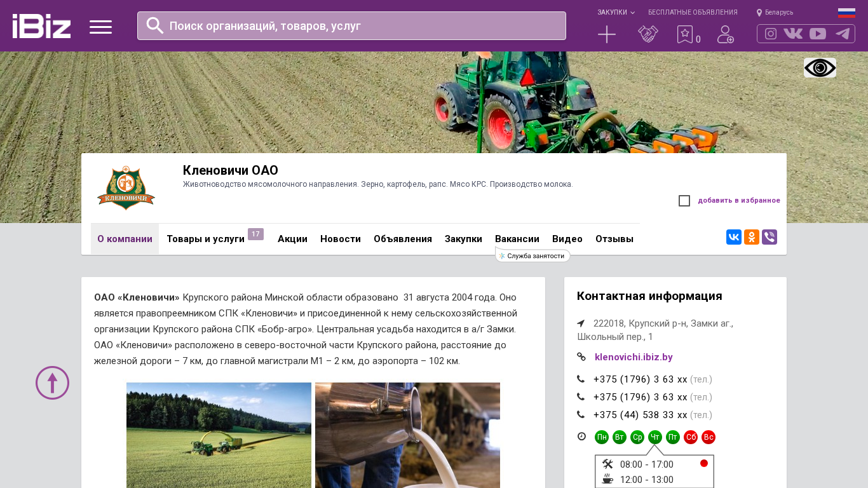The width and height of the screenshot is (868, 488).
Task: Click the working hours clock icon
Action: 581,437
